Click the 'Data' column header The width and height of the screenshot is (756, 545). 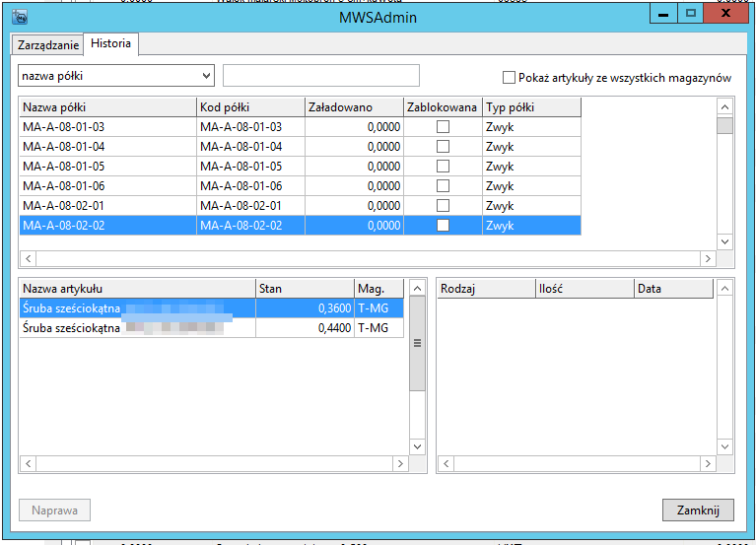(x=673, y=288)
